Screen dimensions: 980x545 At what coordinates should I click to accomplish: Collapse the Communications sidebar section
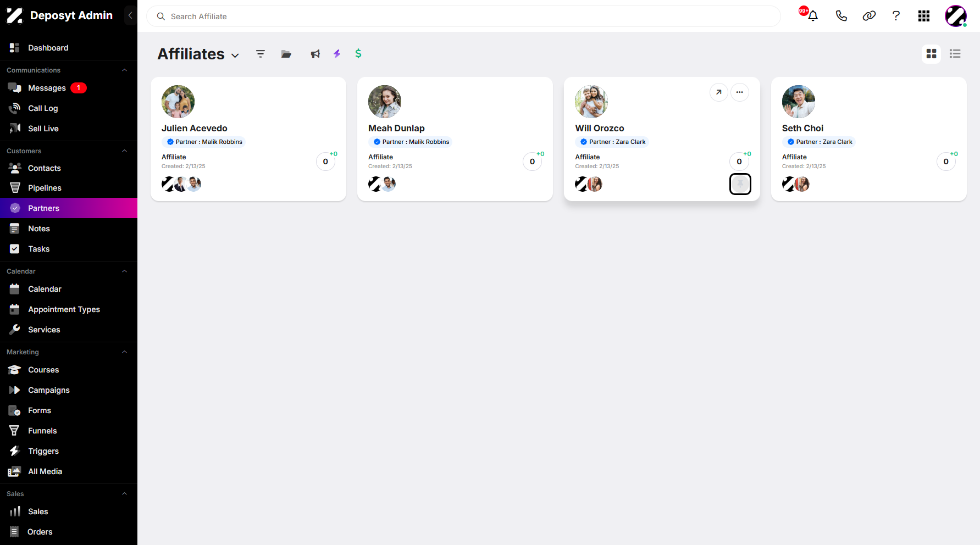[x=125, y=70]
